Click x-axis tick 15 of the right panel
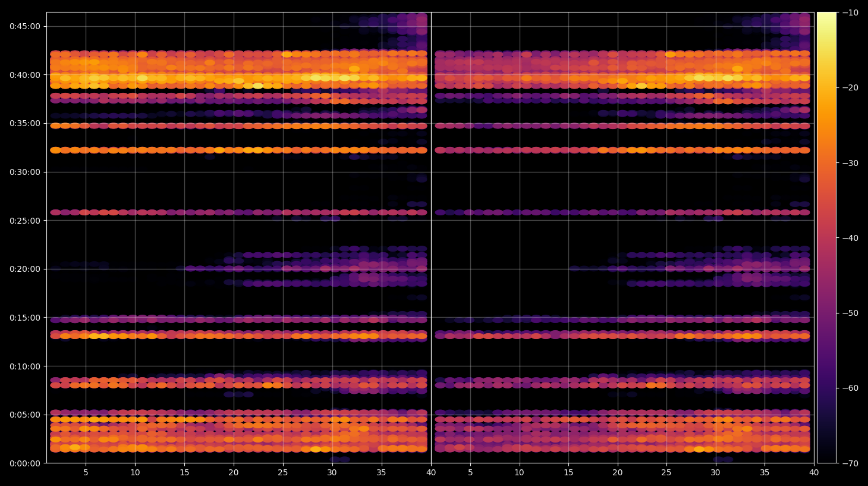868x486 pixels. point(568,473)
